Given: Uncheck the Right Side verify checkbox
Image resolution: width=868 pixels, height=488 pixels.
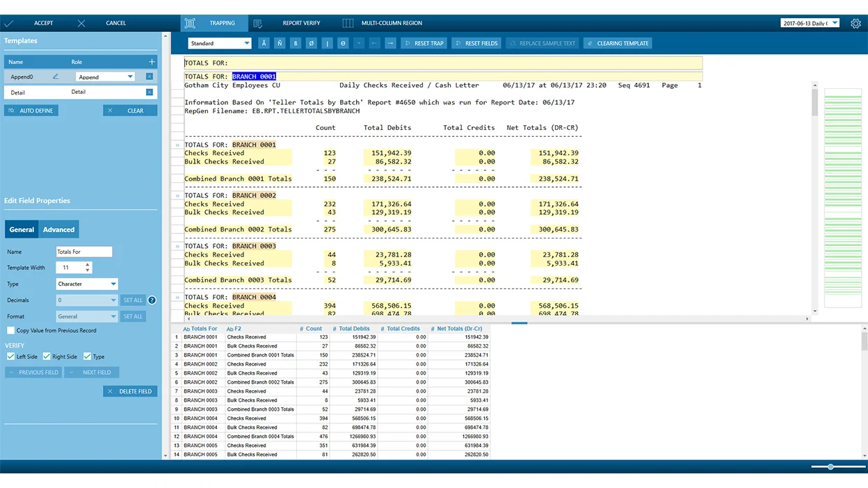Looking at the screenshot, I should pos(47,357).
